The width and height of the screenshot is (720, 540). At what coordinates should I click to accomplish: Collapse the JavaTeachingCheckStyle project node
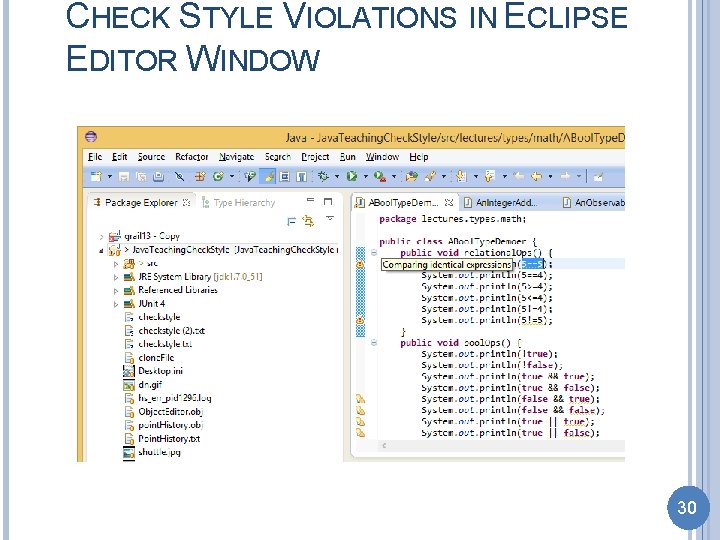101,251
